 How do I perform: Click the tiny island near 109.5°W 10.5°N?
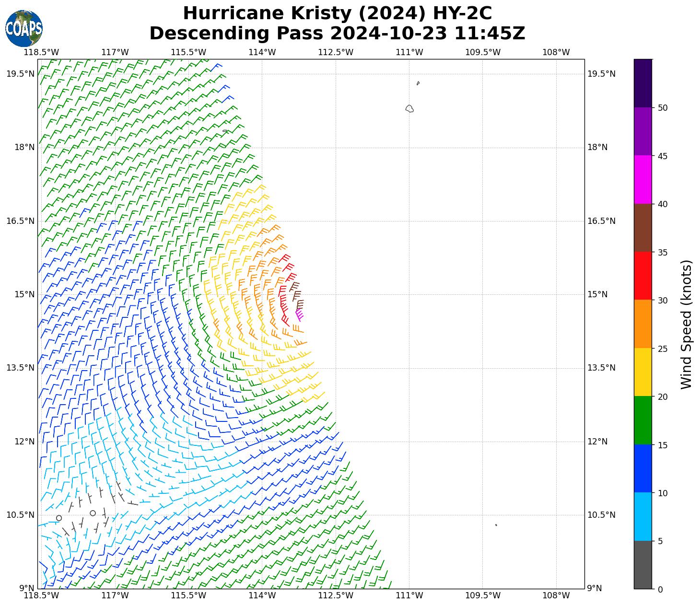(x=496, y=525)
